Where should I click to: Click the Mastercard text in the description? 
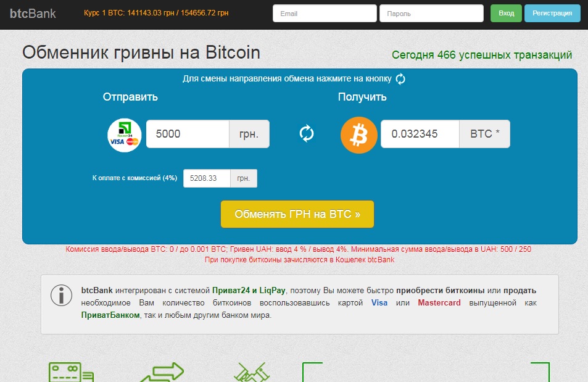coord(439,303)
